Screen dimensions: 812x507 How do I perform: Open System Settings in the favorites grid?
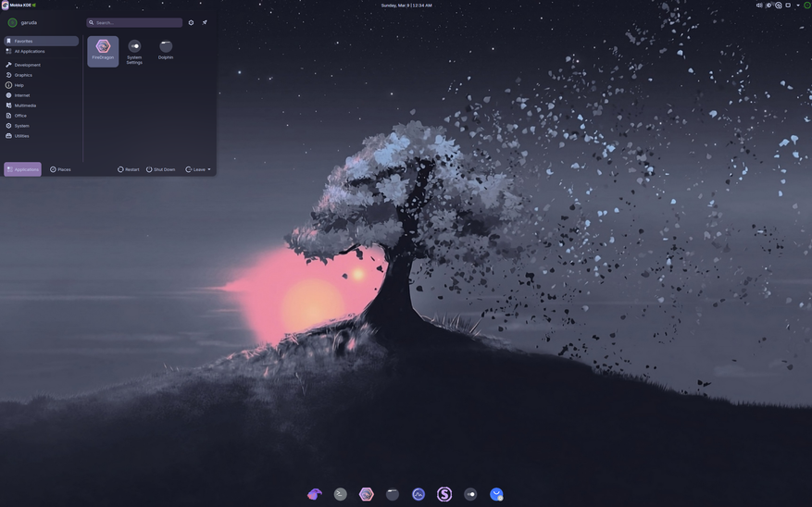(x=134, y=51)
